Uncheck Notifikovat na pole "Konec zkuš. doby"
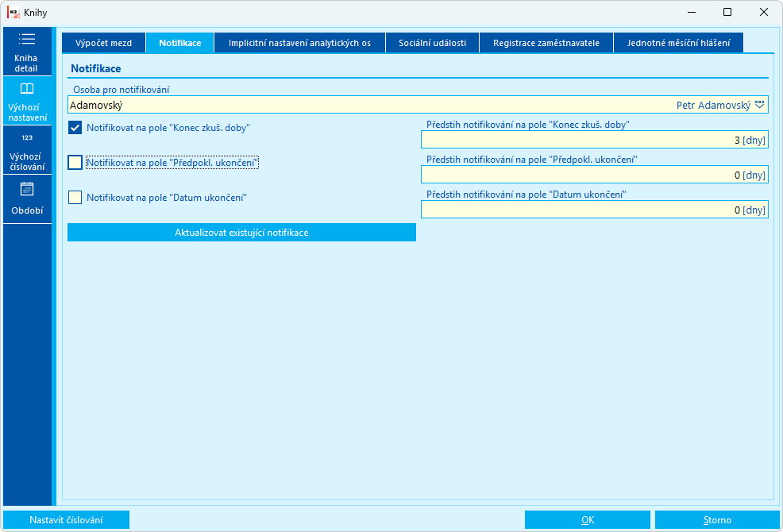Viewport: 783px width, 532px height. (75, 128)
